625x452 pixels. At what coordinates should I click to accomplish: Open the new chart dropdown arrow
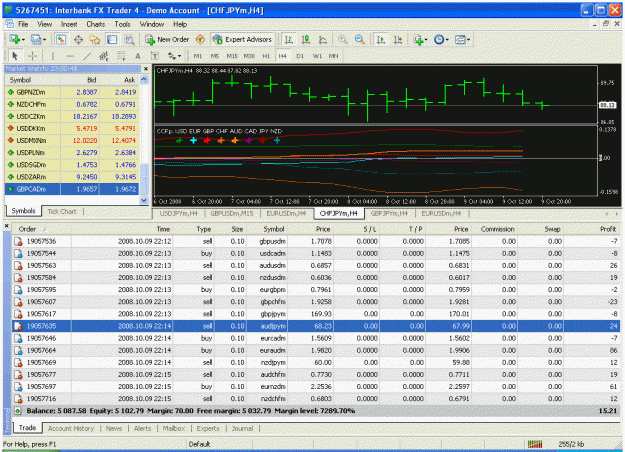pos(23,39)
